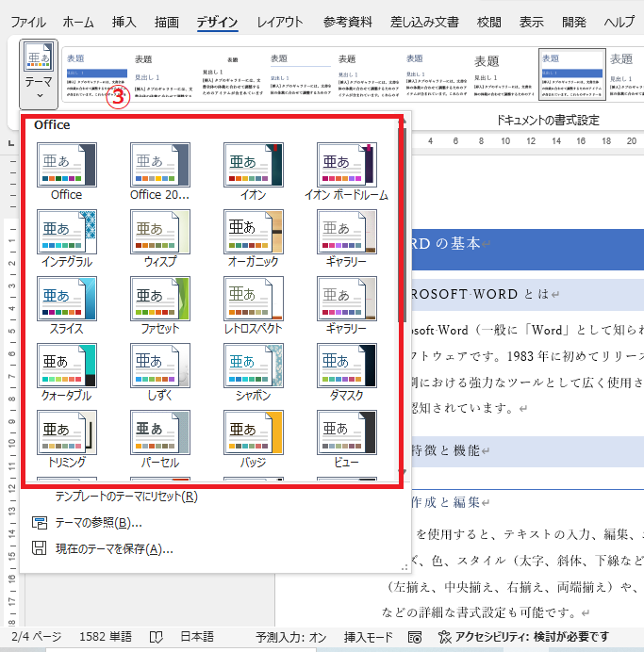Open the テーマ dropdown button
This screenshot has width=644, height=652.
click(x=39, y=74)
